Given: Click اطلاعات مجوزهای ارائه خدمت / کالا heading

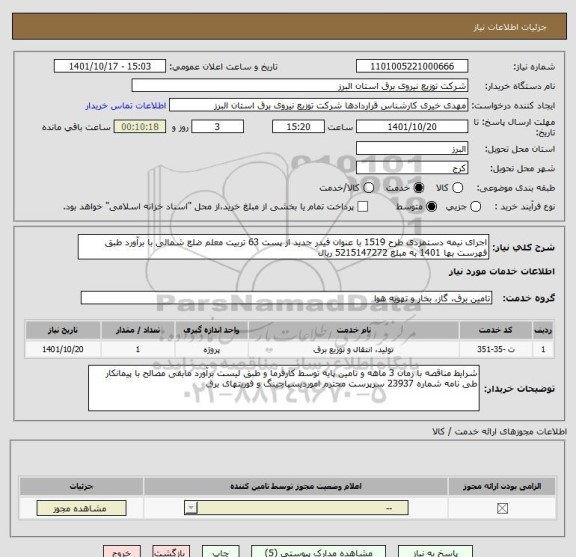Looking at the screenshot, I should [500, 432].
